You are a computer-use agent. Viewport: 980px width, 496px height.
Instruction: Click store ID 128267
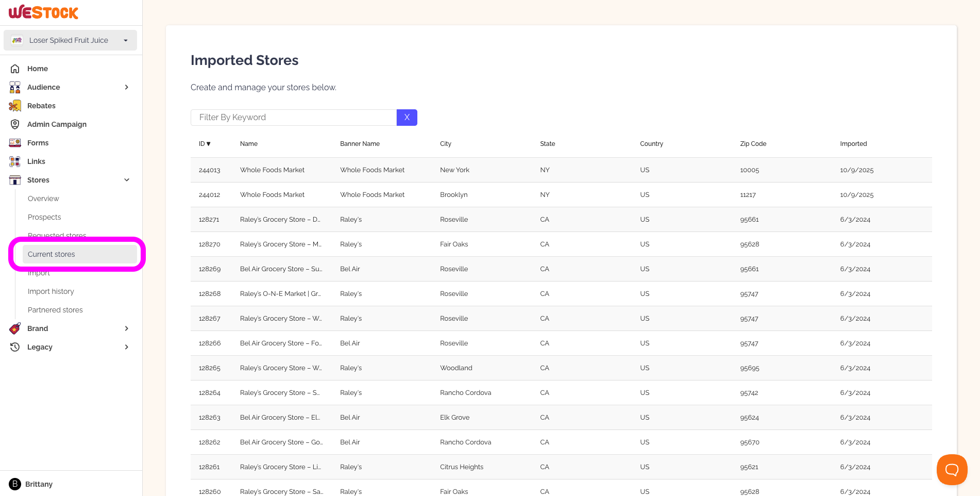[x=209, y=319]
